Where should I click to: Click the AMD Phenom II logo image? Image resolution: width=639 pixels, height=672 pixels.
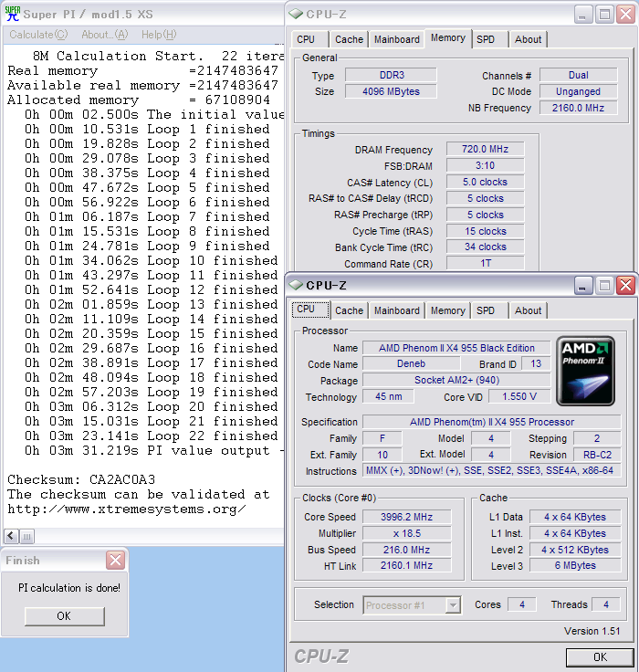click(585, 371)
